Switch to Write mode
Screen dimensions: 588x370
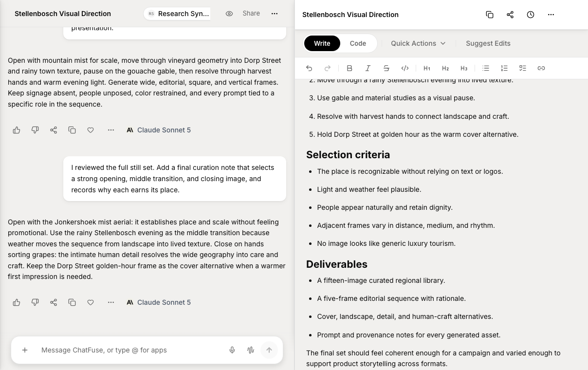point(322,43)
